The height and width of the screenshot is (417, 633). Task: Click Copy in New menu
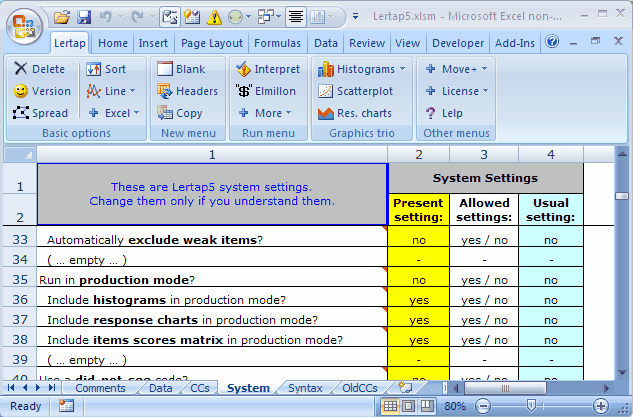pos(179,113)
